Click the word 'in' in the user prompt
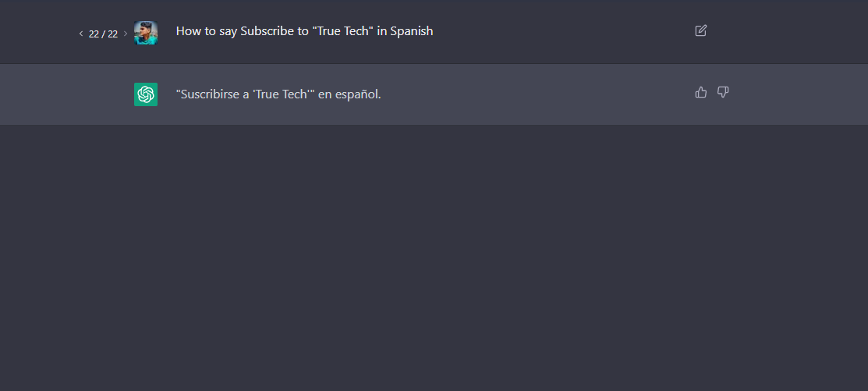The width and height of the screenshot is (868, 391). point(381,31)
